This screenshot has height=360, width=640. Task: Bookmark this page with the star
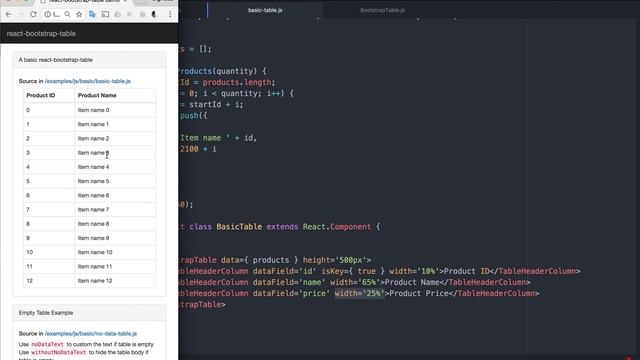click(79, 14)
